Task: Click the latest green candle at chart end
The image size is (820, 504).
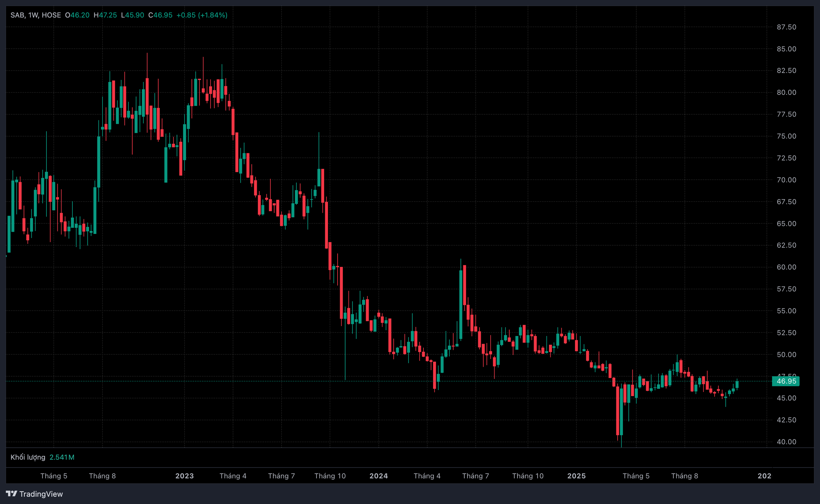Action: pyautogui.click(x=737, y=384)
